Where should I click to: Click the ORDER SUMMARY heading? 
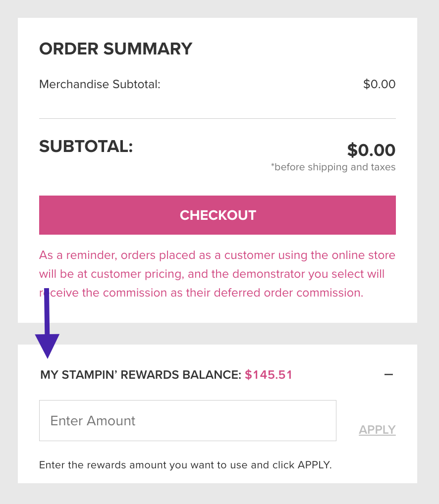[x=115, y=49]
